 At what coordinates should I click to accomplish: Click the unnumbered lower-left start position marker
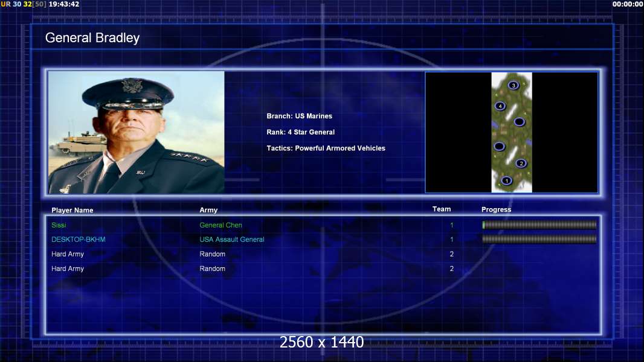click(x=499, y=146)
